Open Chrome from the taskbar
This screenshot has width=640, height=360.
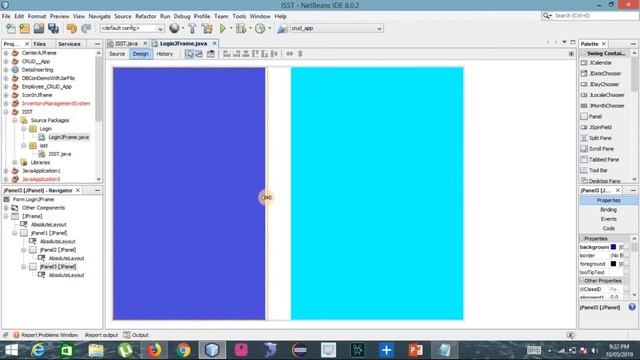[183, 350]
